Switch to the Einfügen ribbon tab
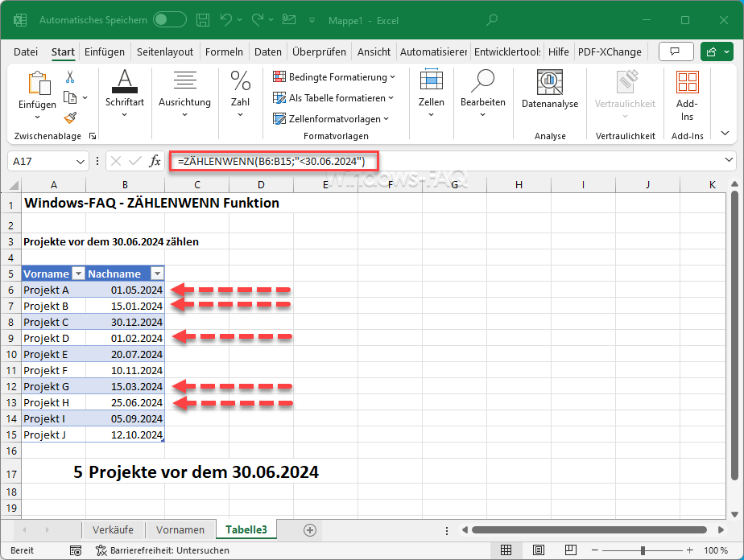The height and width of the screenshot is (560, 744). click(105, 51)
